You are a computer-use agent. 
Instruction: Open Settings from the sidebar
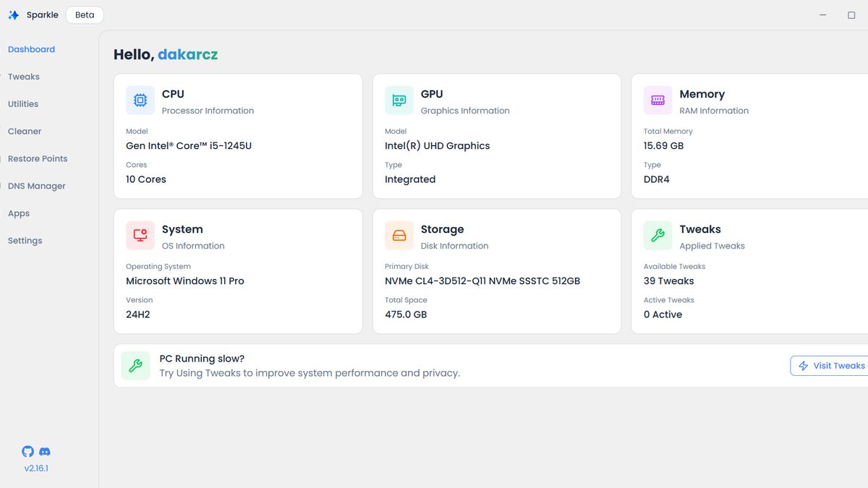[25, 241]
